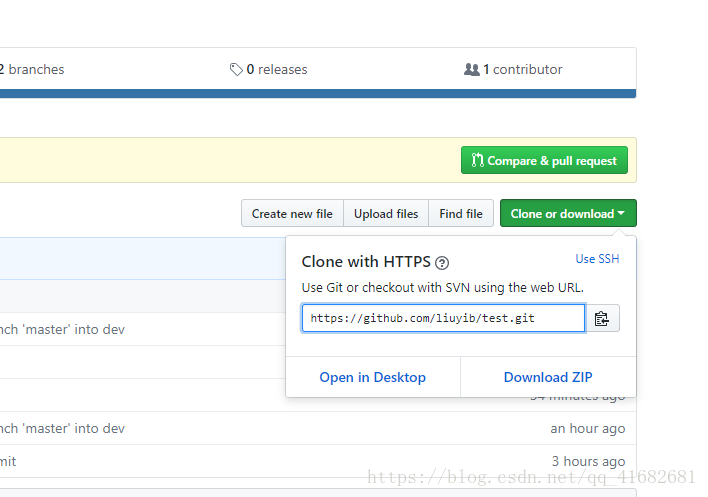Click Upload files button
The width and height of the screenshot is (708, 497).
point(386,214)
